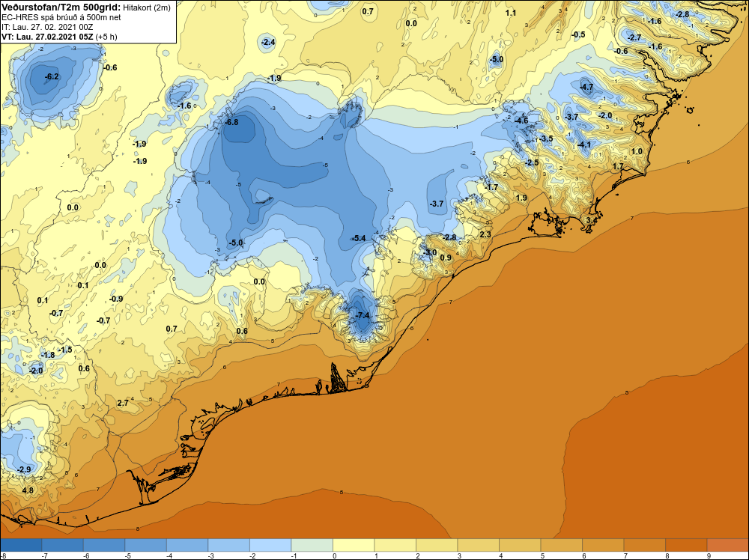Click the pale green swatch between -1 and 0
Screen dimensions: 749x560
coord(312,545)
